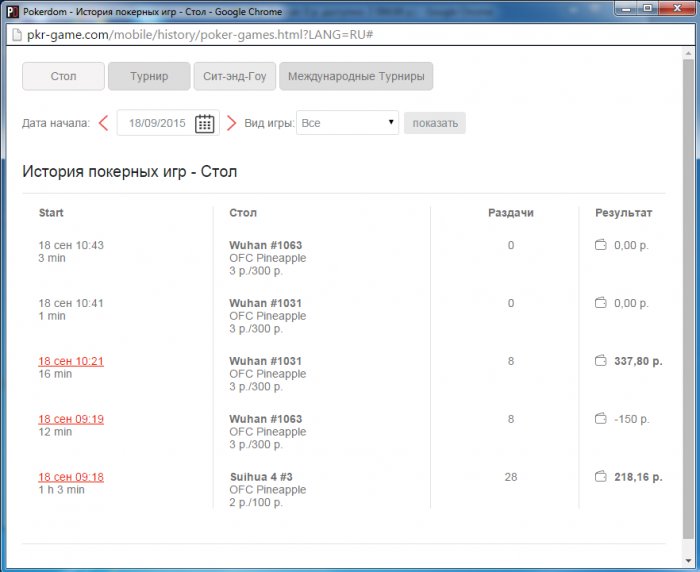
Task: Open the calendar date picker icon
Action: [x=204, y=124]
